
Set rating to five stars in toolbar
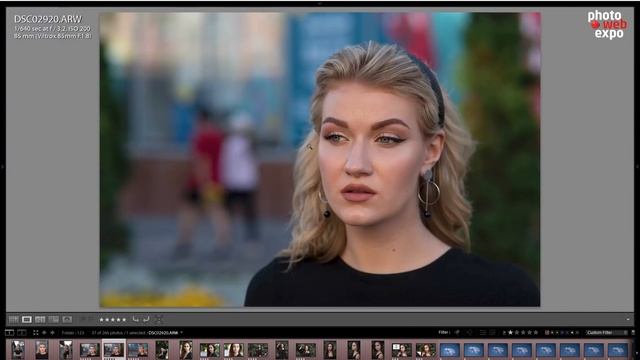point(124,320)
